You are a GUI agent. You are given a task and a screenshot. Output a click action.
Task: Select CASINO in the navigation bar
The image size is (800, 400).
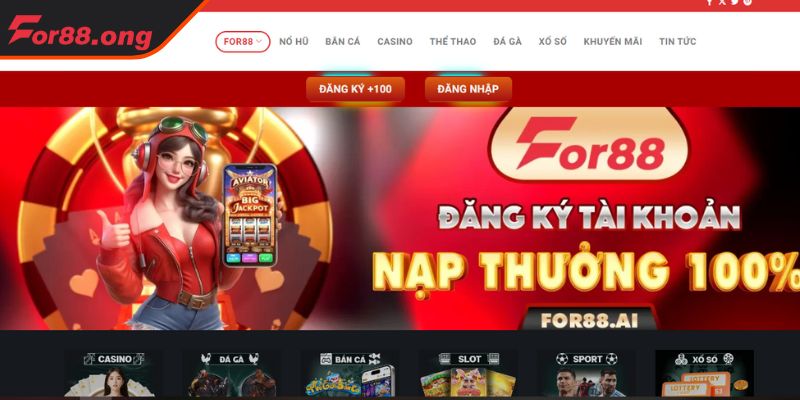click(395, 42)
